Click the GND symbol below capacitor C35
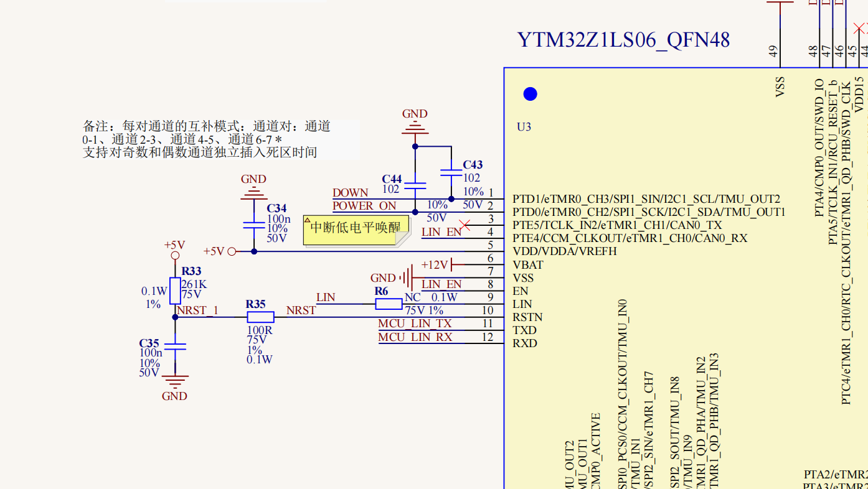Viewport: 868px width, 489px height. click(x=175, y=381)
